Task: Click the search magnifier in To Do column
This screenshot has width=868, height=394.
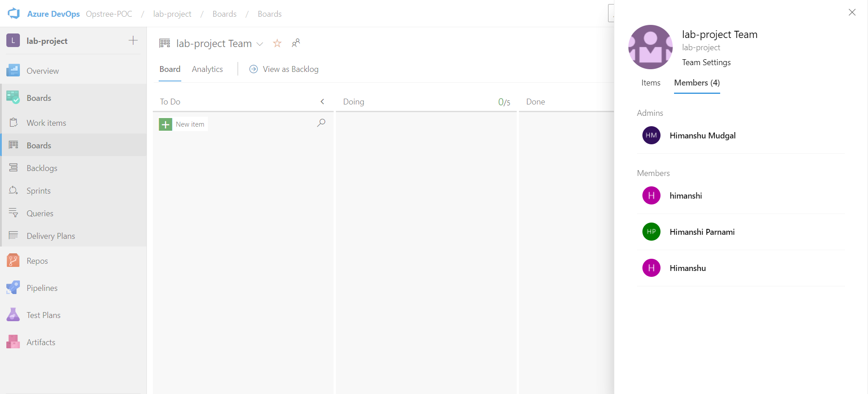Action: 321,123
